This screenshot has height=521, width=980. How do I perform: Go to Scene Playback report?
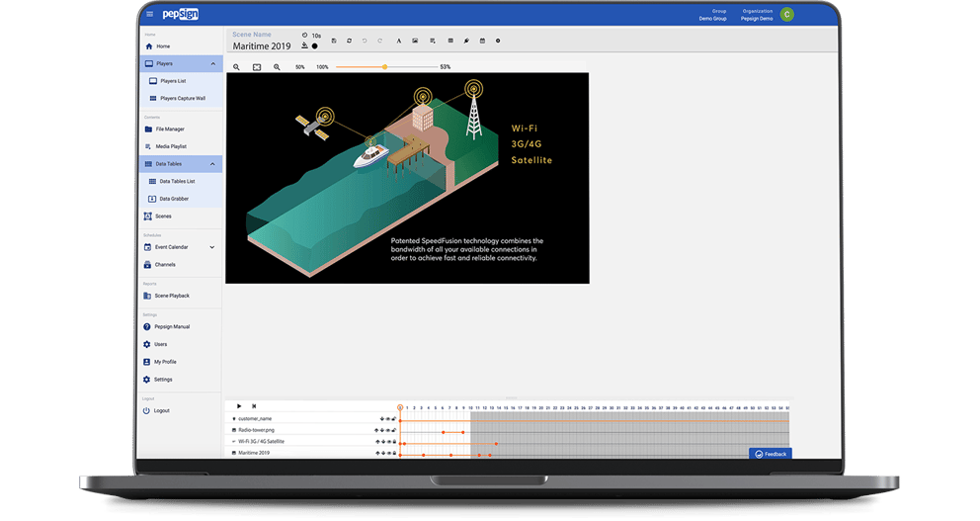click(171, 296)
